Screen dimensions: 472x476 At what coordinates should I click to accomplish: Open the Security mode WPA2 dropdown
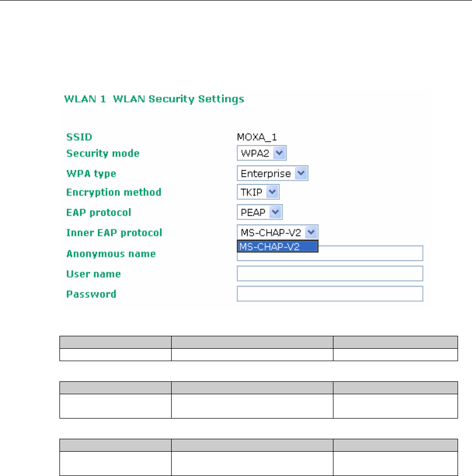(262, 153)
